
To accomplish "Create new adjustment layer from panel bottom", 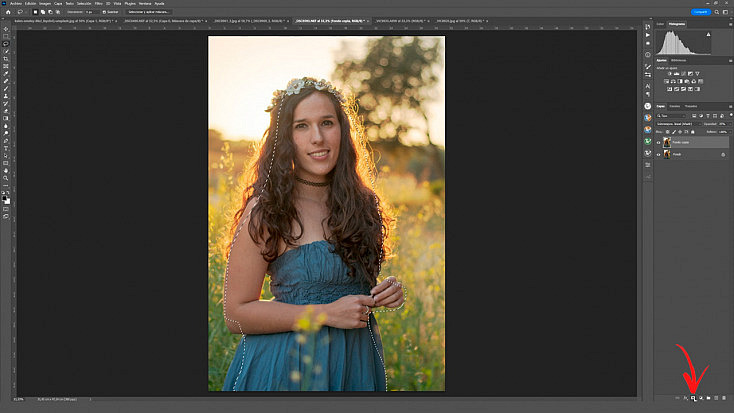I will (701, 398).
